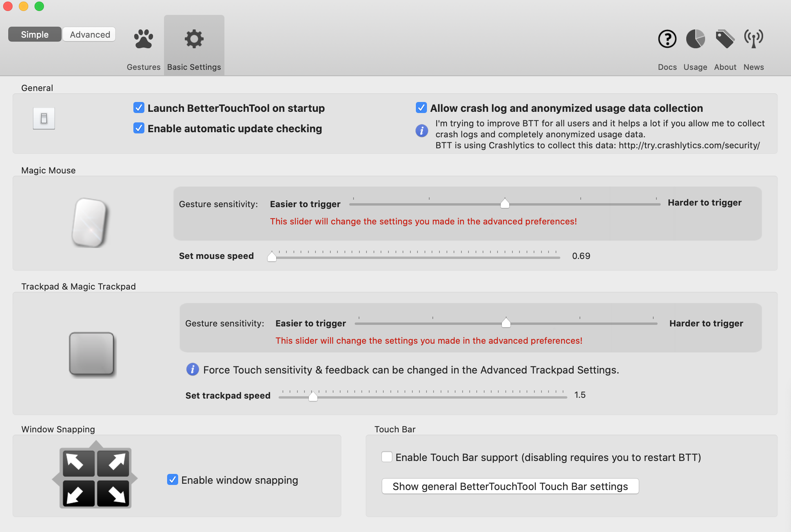Open Docs question mark icon
The width and height of the screenshot is (791, 532).
coord(667,39)
